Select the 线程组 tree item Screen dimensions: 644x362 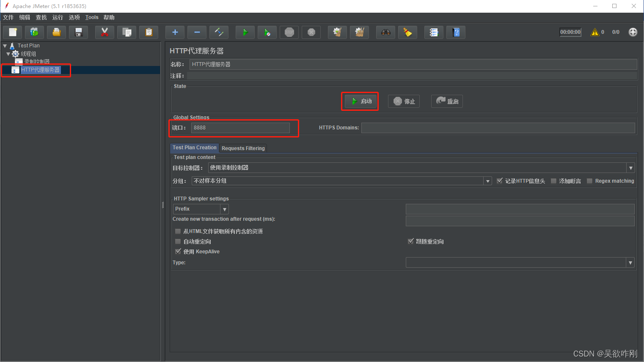point(28,54)
